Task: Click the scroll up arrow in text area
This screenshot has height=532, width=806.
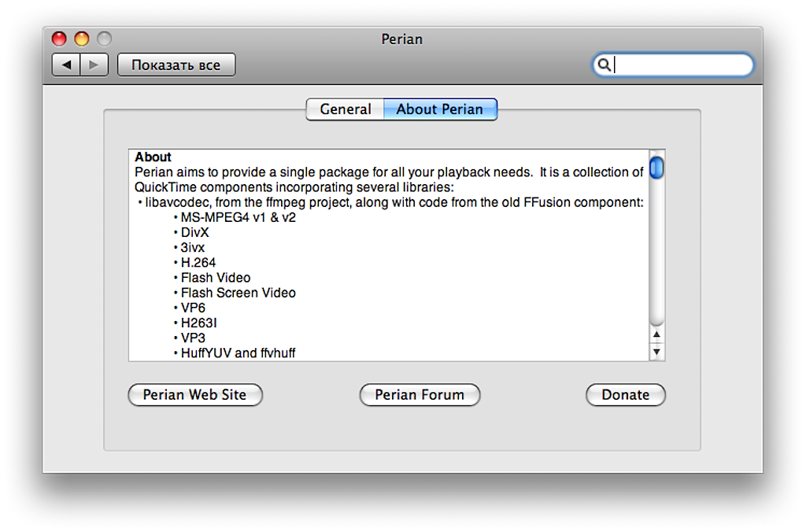Action: coord(656,335)
